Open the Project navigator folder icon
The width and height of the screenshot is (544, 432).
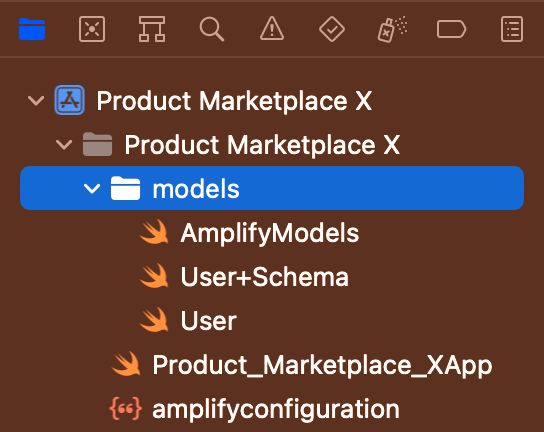point(32,29)
